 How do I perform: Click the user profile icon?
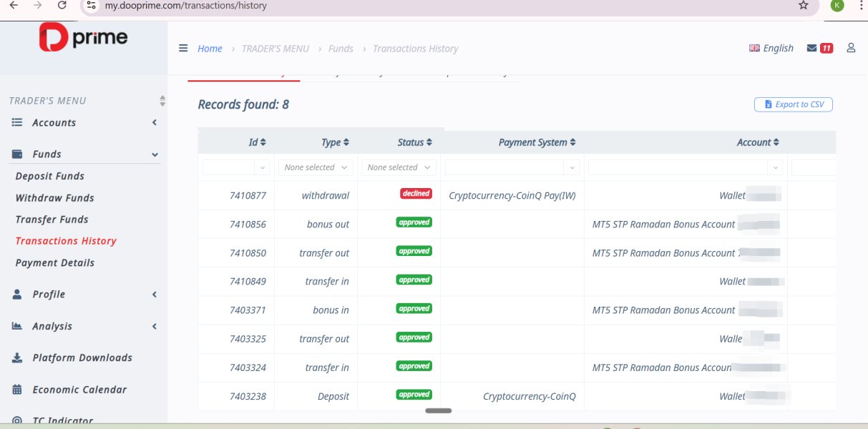point(851,48)
